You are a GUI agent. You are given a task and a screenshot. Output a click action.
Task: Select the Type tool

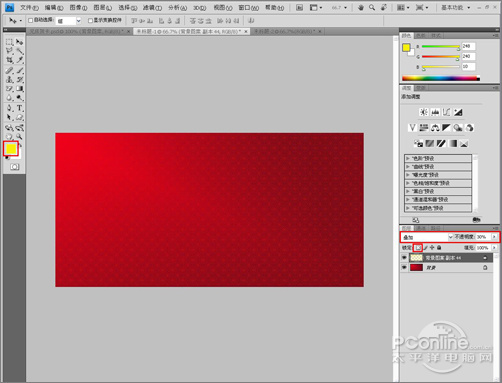20,108
